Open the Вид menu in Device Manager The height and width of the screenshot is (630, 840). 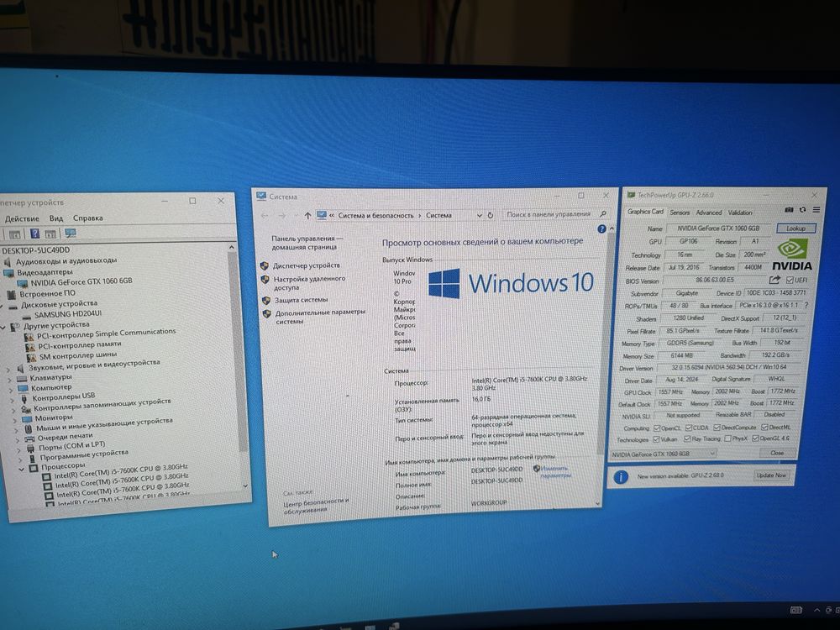56,218
